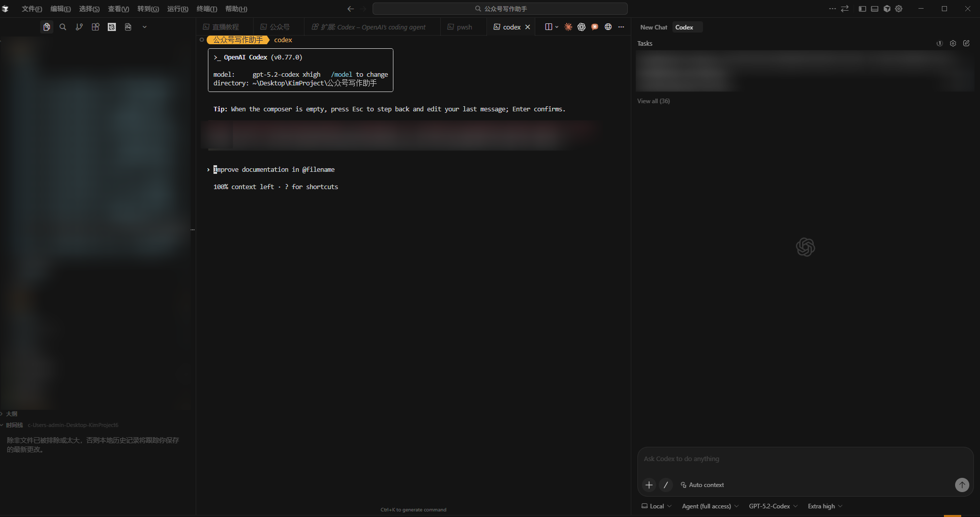Toggle Auto context in Codex composer
The height and width of the screenshot is (517, 980).
tap(702, 485)
